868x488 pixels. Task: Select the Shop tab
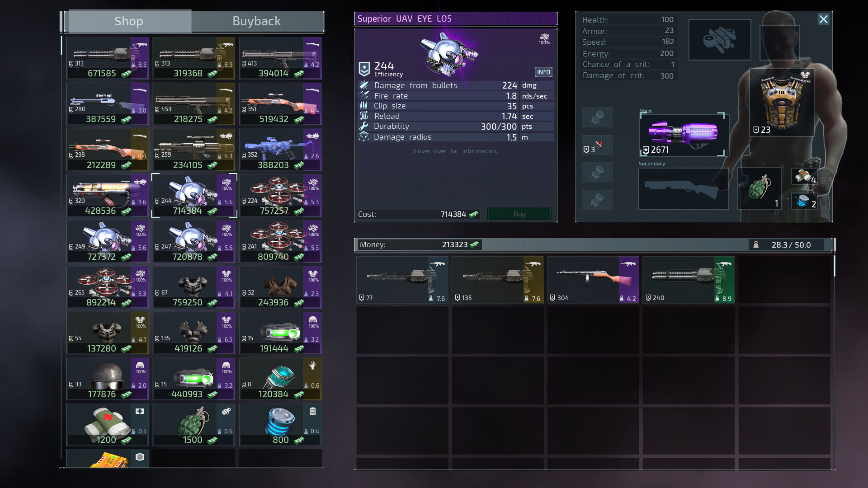[128, 21]
